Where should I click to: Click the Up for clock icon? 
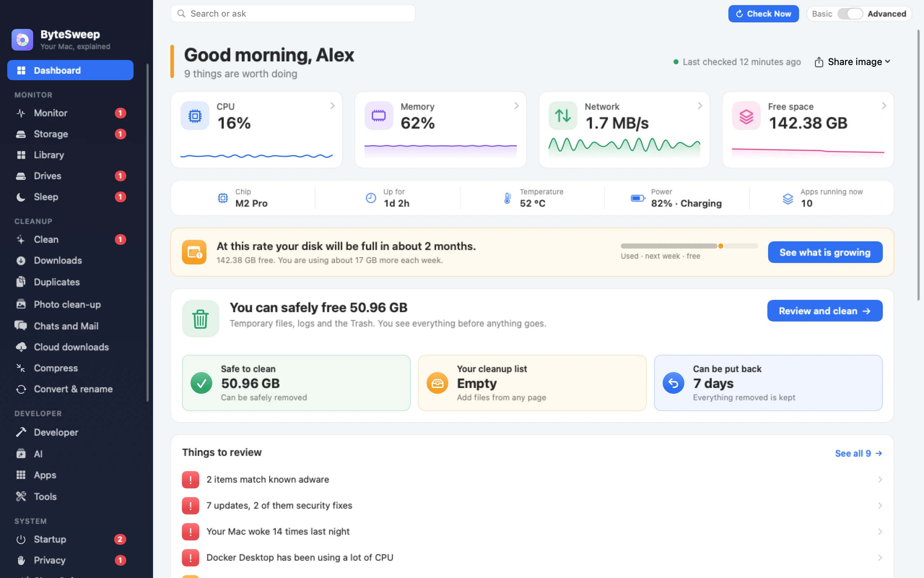[371, 198]
